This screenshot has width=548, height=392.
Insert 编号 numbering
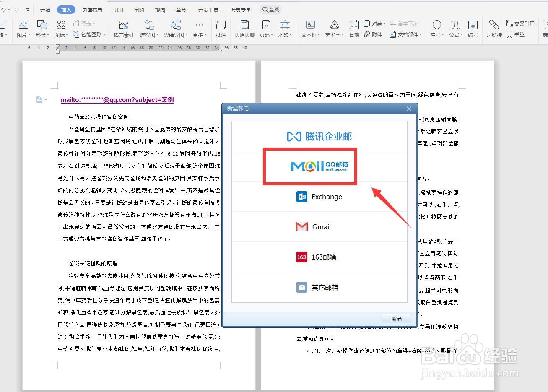(473, 29)
